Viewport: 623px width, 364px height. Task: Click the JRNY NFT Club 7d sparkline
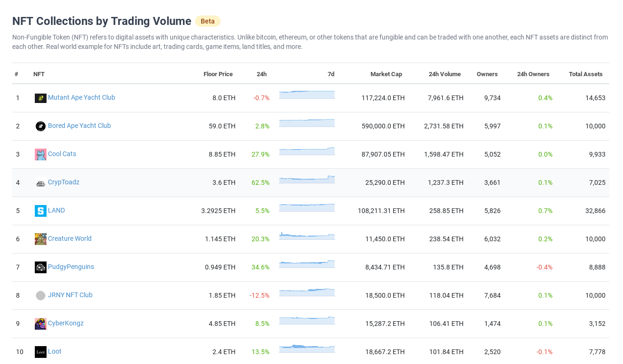pos(307,292)
